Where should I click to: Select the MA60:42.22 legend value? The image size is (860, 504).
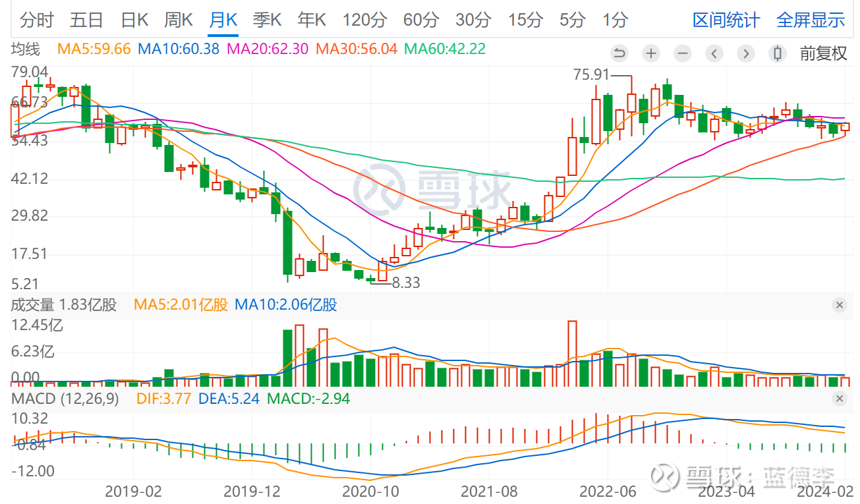[x=445, y=49]
